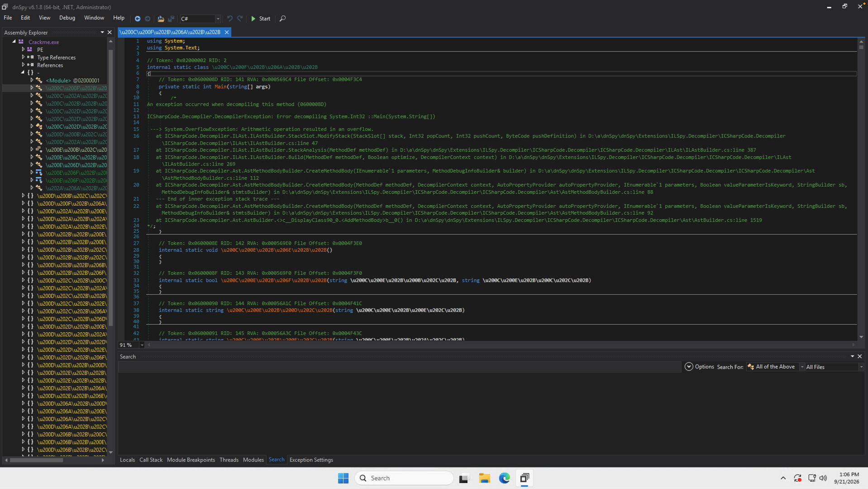Click the navigate back arrow icon
This screenshot has width=868, height=489.
138,19
